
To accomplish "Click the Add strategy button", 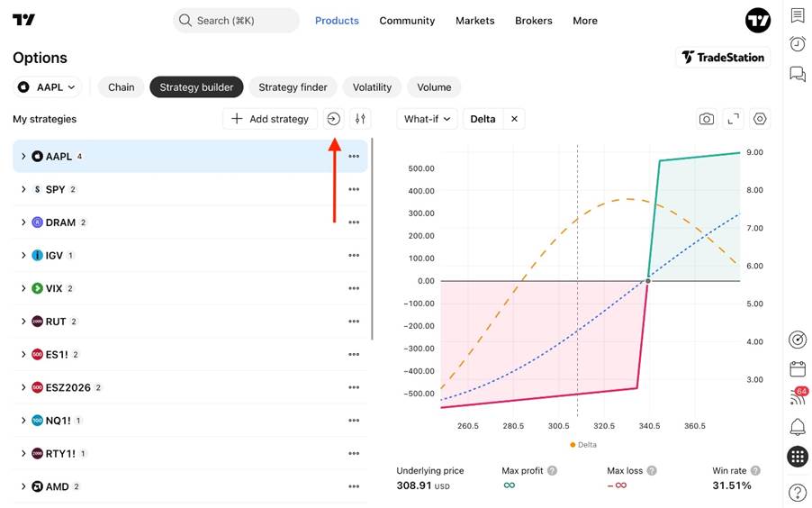I will pyautogui.click(x=270, y=119).
